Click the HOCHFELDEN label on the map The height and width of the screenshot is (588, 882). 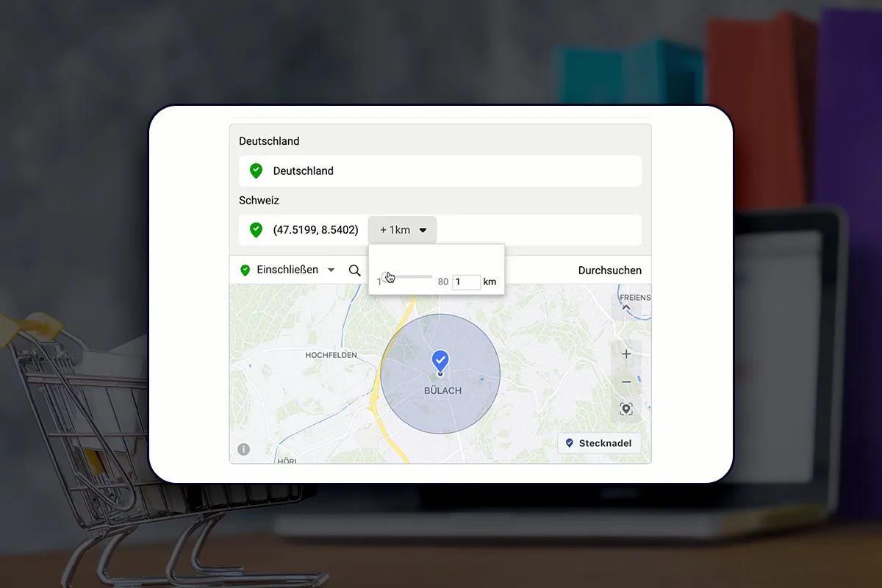coord(331,355)
